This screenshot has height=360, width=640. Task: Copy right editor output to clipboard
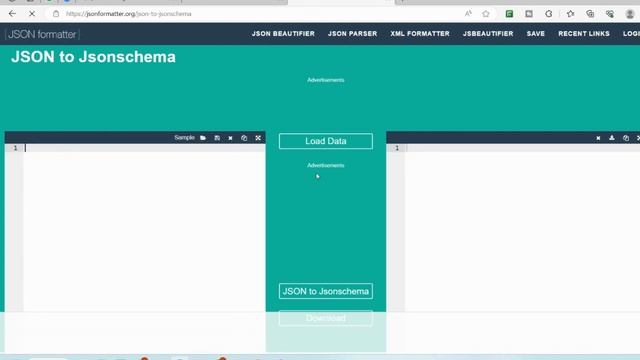[x=626, y=138]
